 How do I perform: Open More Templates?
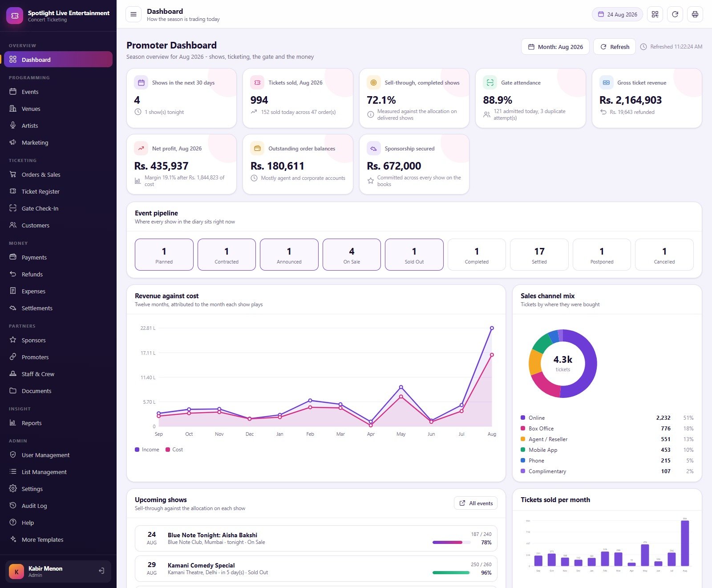pyautogui.click(x=58, y=539)
